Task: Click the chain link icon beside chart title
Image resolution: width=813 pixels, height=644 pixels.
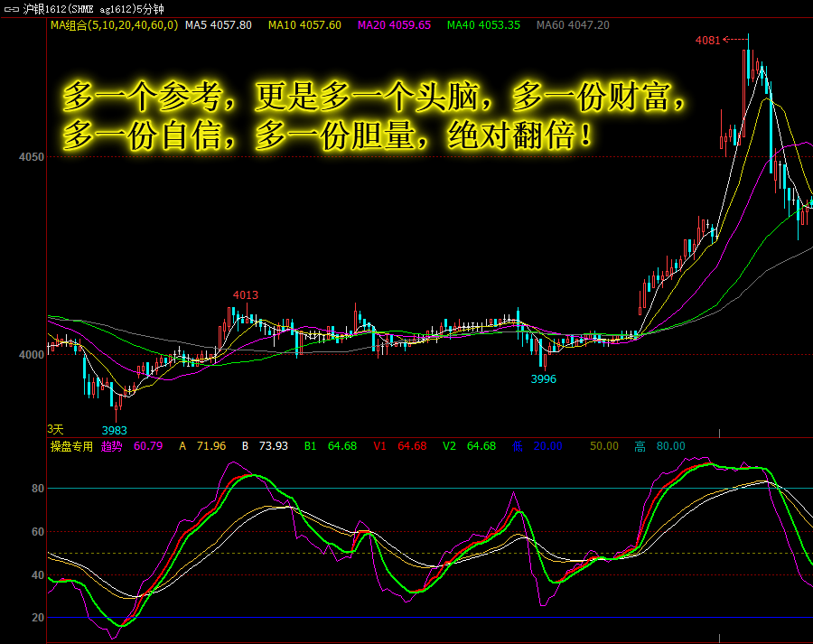Action: point(12,9)
